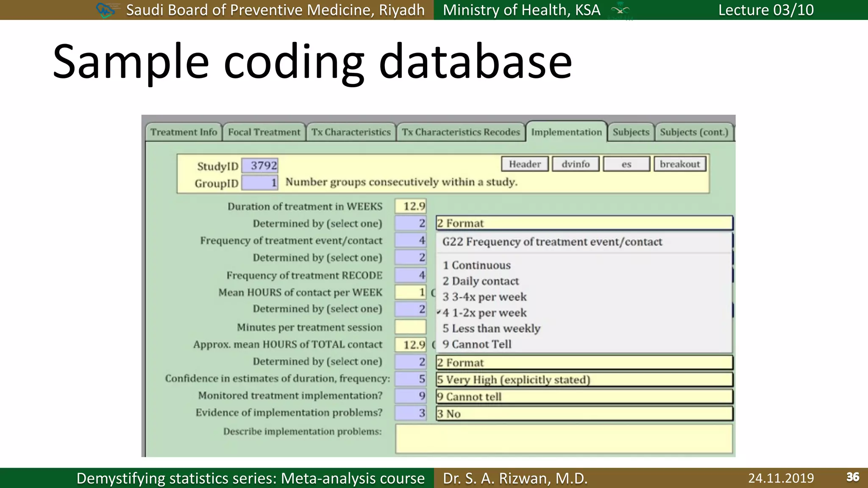Click the date 24.11.2019 in the footer
This screenshot has width=868, height=488.
[781, 478]
